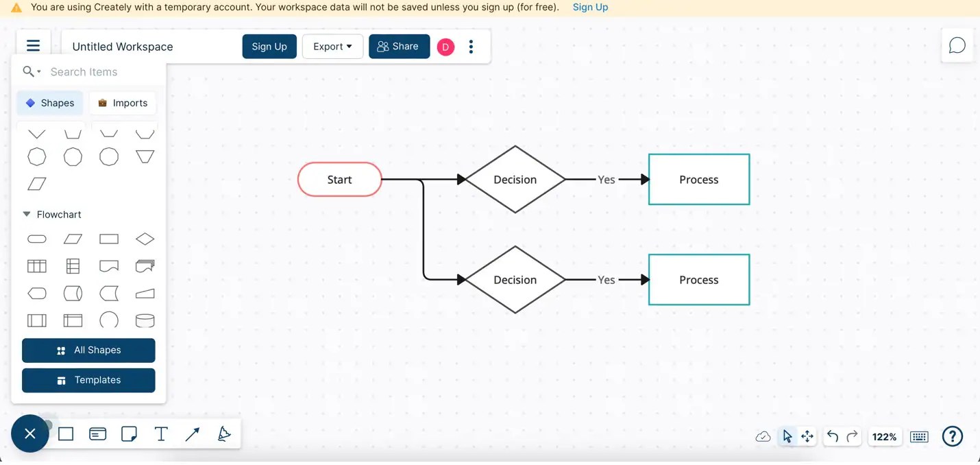Click the Card shape tool

point(97,433)
